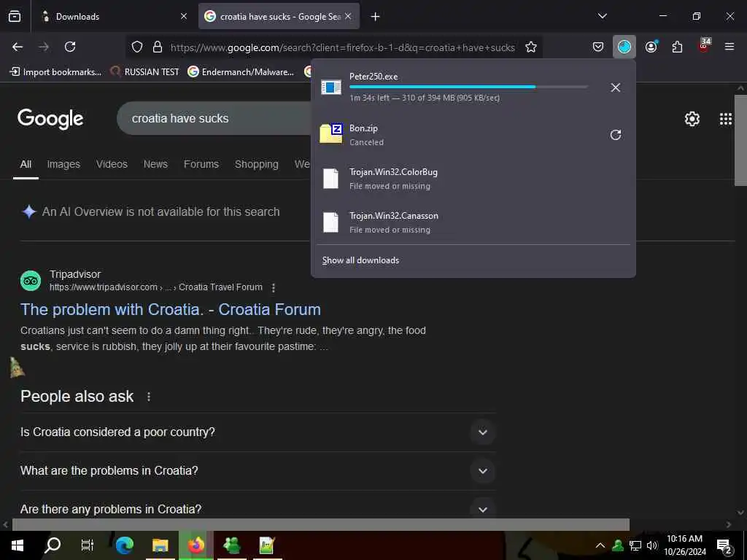Open Tripadvisor result options dots
Screen dimensions: 747x560
pyautogui.click(x=273, y=287)
